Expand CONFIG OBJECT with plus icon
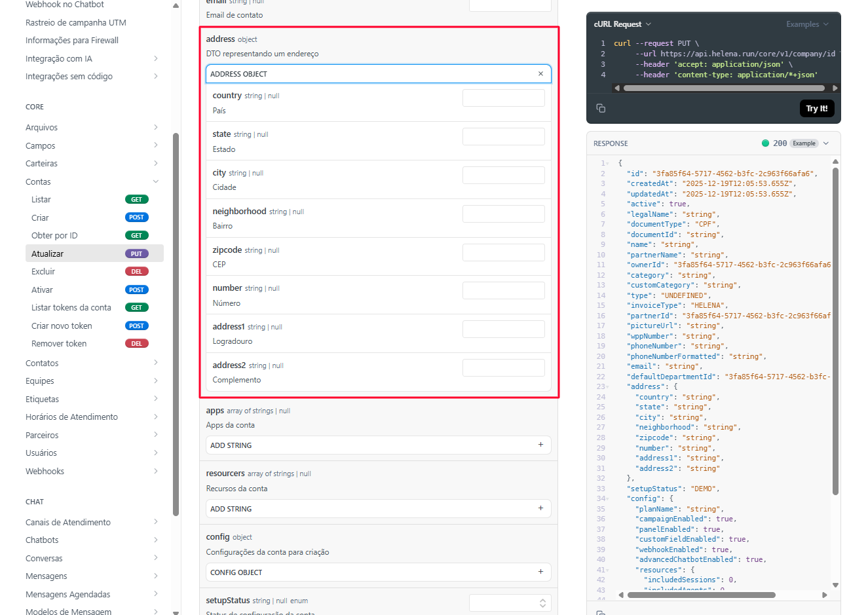 (540, 572)
